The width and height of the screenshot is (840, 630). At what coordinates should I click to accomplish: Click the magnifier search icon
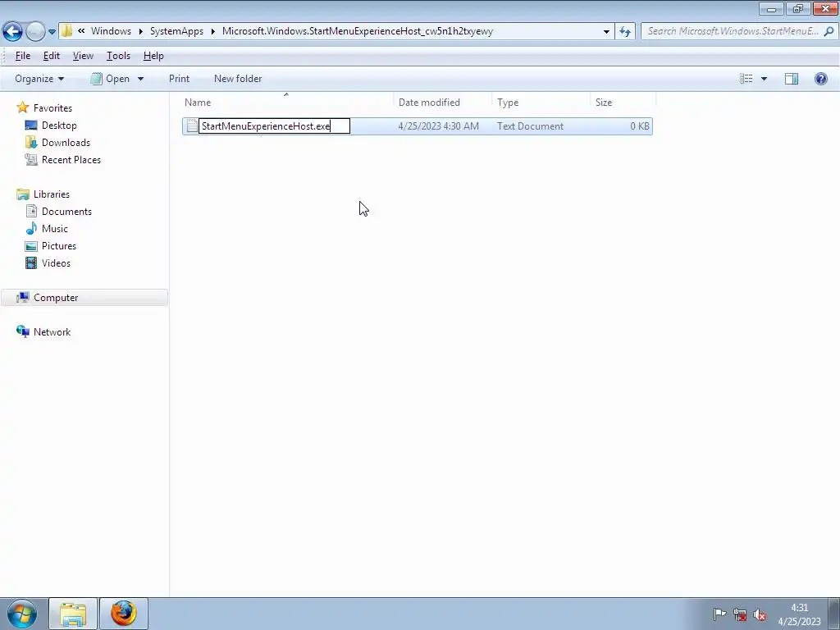coord(829,31)
